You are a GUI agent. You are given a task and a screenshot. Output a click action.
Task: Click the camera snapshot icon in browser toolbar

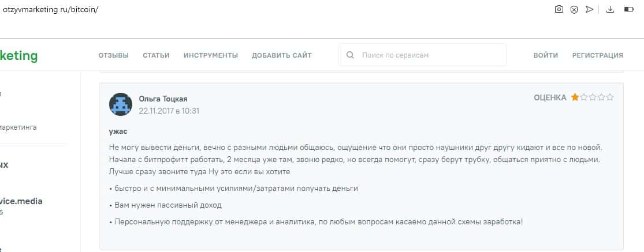pyautogui.click(x=559, y=9)
